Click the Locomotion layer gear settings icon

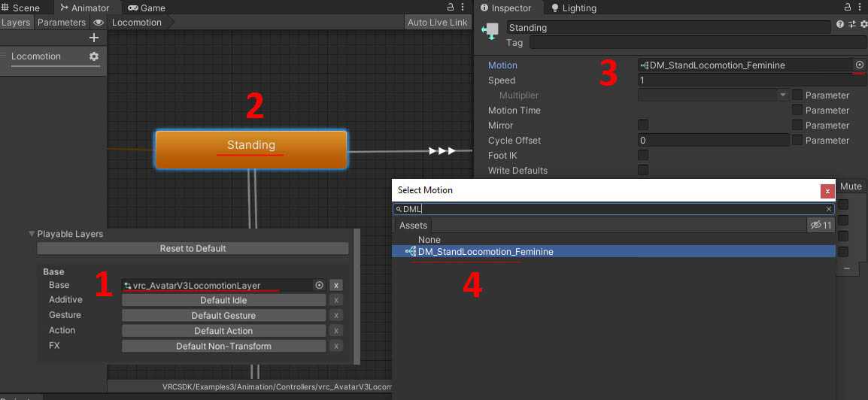click(x=94, y=56)
